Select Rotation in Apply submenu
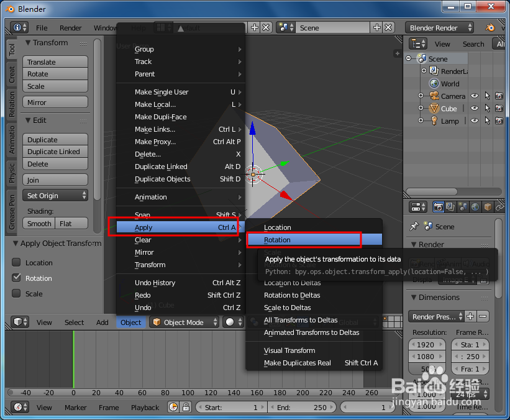 [314, 240]
